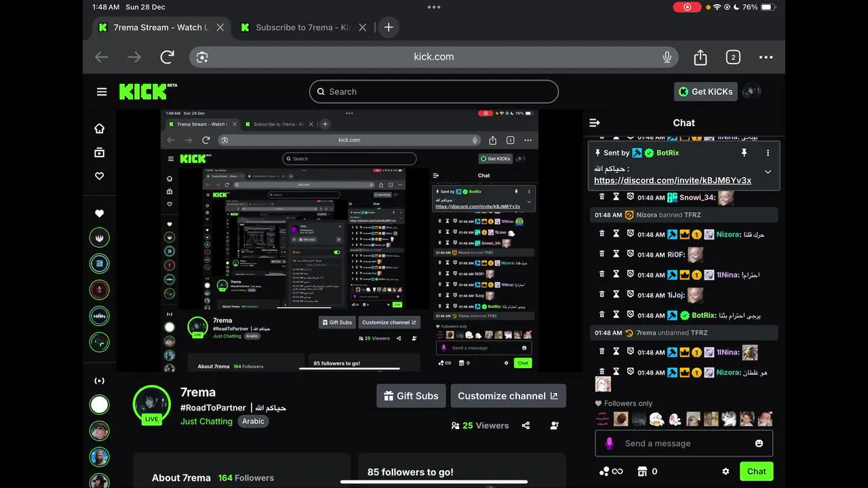868x488 pixels.
Task: Tap the red screen recording indicator
Action: click(x=687, y=7)
